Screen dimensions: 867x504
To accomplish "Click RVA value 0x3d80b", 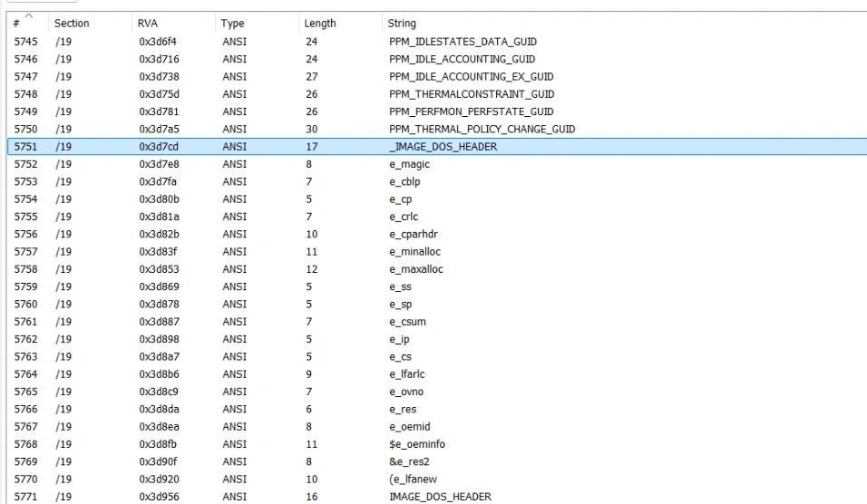I will tap(159, 199).
